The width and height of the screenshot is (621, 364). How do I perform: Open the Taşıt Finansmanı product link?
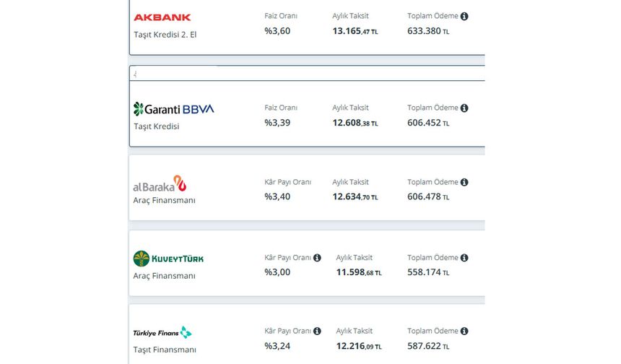(x=165, y=350)
